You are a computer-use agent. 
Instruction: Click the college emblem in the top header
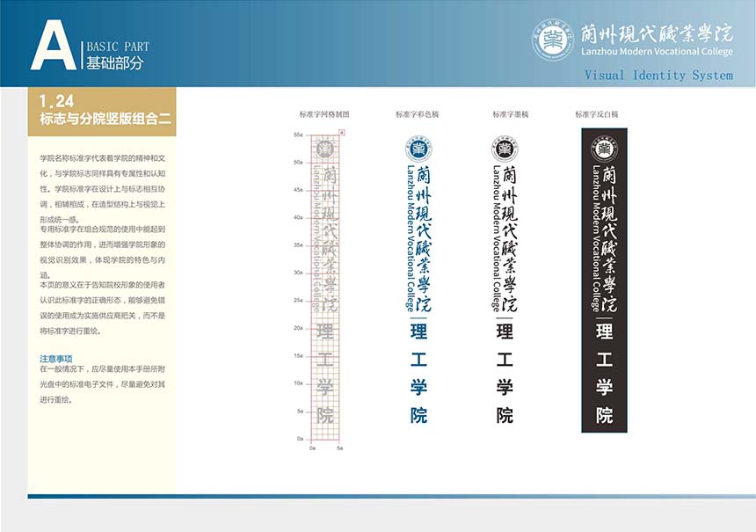[553, 40]
